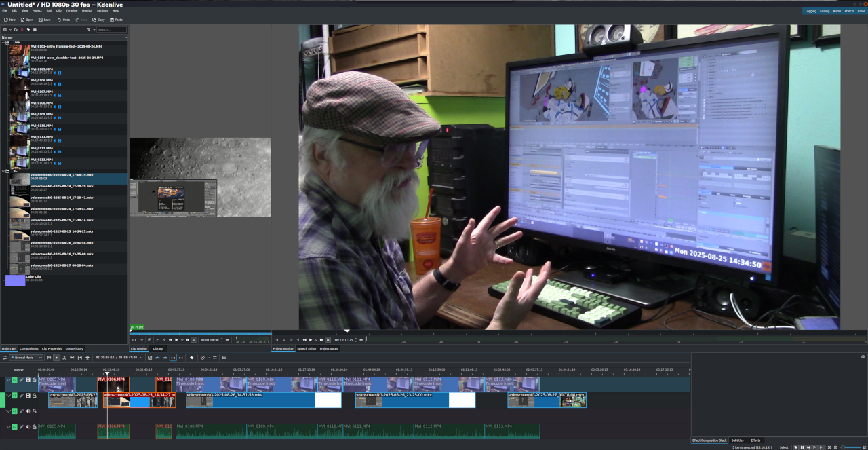Switch to the Editing workspace layout
This screenshot has width=868, height=450.
(x=825, y=11)
